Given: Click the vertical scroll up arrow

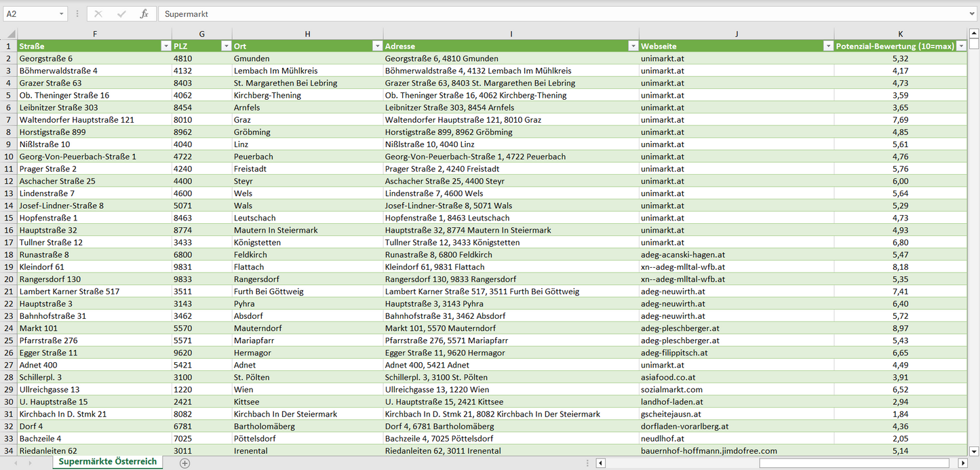Looking at the screenshot, I should tap(974, 33).
